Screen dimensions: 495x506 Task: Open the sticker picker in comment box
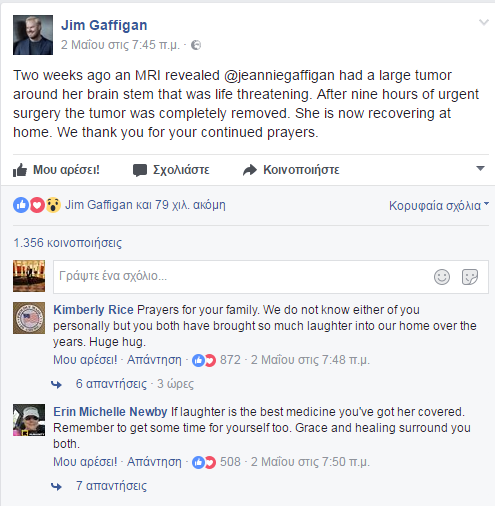coord(470,277)
